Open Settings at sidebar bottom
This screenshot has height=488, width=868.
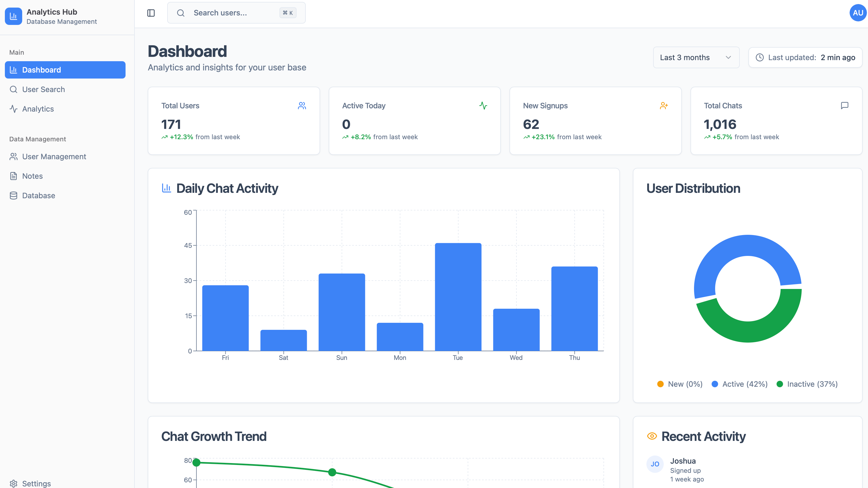click(36, 483)
